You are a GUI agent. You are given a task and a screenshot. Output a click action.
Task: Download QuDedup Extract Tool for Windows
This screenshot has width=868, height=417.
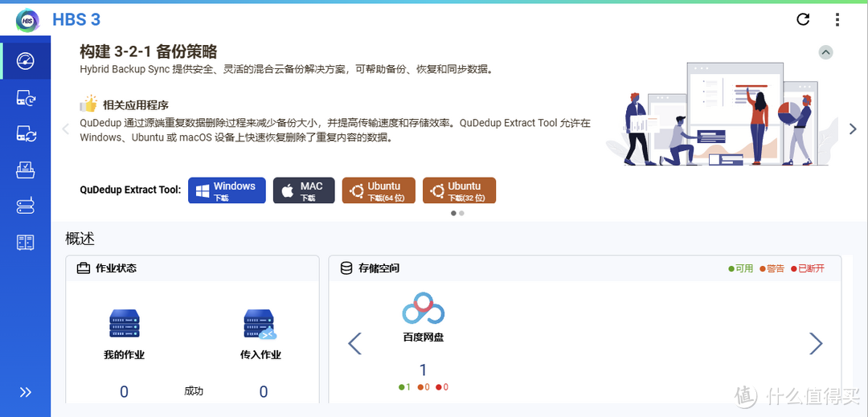click(227, 190)
